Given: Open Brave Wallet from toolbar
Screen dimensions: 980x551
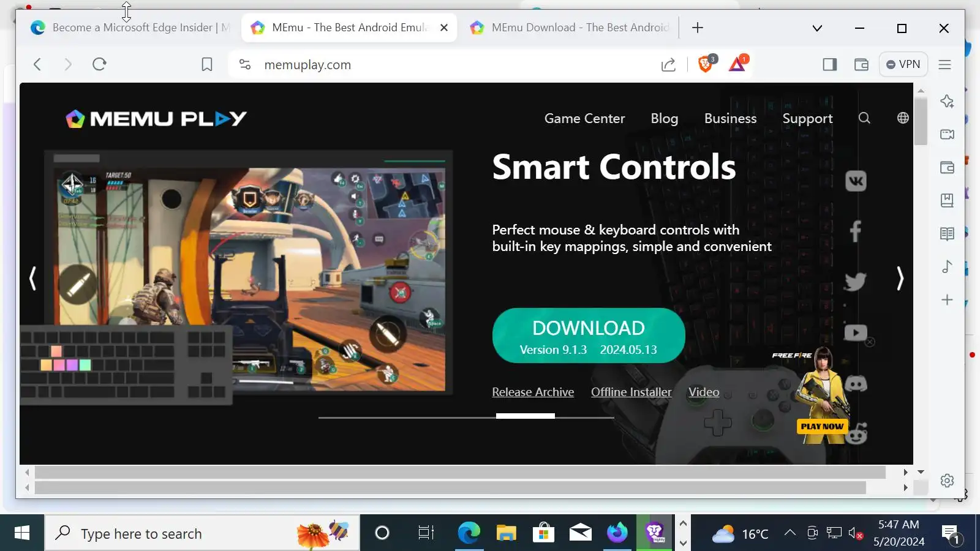Looking at the screenshot, I should [x=861, y=64].
